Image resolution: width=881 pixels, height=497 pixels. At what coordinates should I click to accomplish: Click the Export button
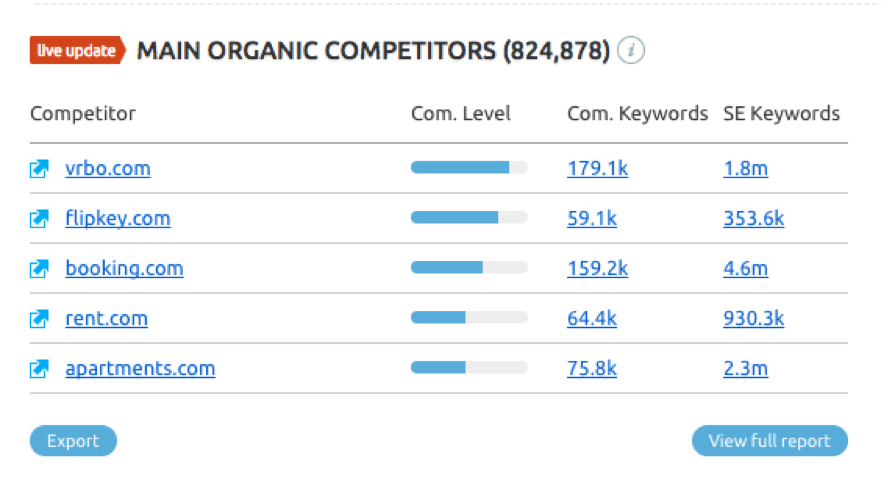[73, 441]
